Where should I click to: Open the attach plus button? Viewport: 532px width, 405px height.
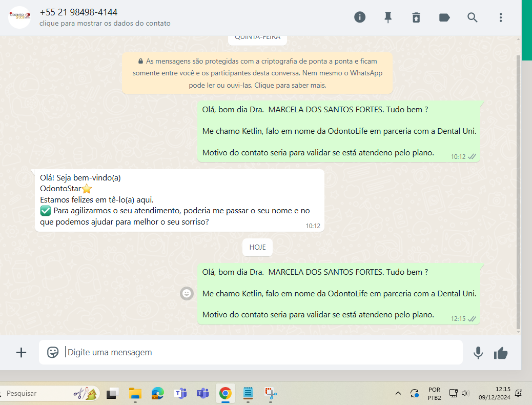[21, 352]
